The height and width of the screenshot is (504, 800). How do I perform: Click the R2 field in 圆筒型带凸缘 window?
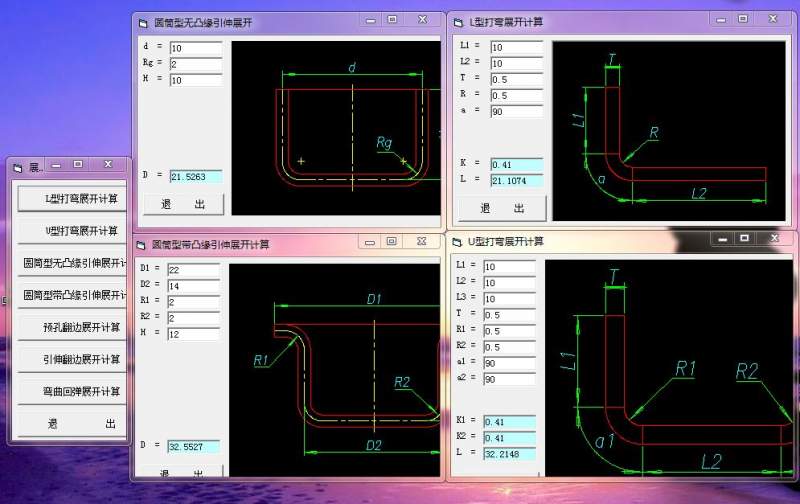coord(193,318)
